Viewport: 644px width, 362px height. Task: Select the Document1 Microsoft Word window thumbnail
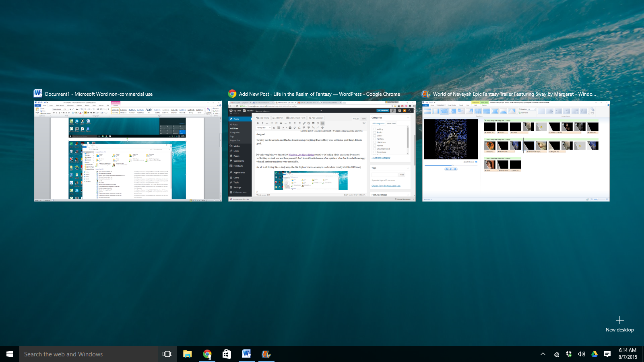pos(128,151)
